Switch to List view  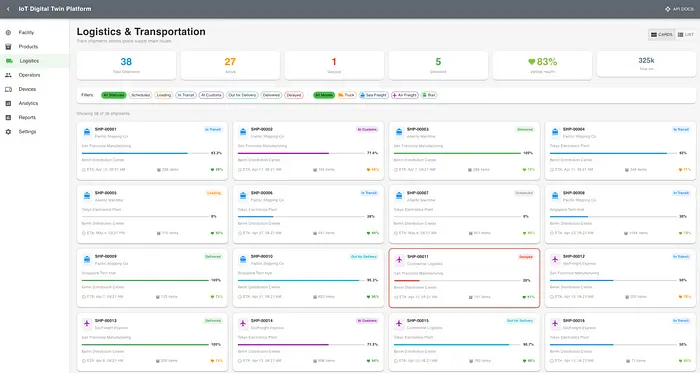point(685,34)
